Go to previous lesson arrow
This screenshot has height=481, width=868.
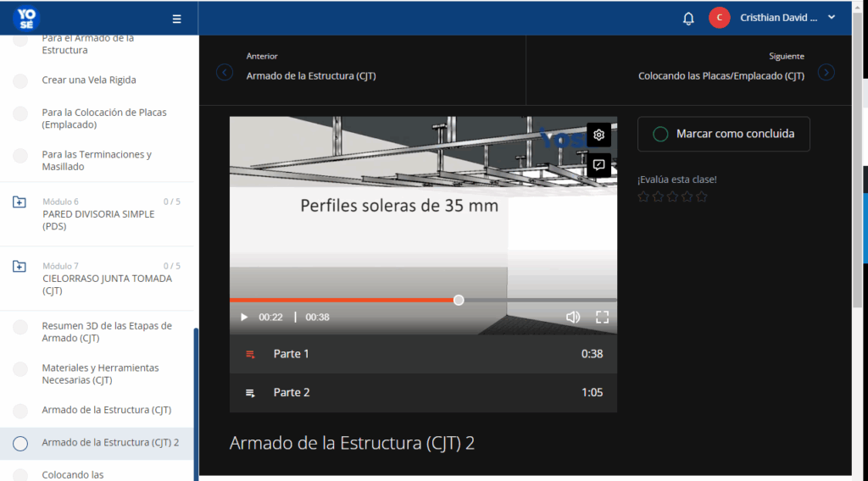pyautogui.click(x=225, y=72)
